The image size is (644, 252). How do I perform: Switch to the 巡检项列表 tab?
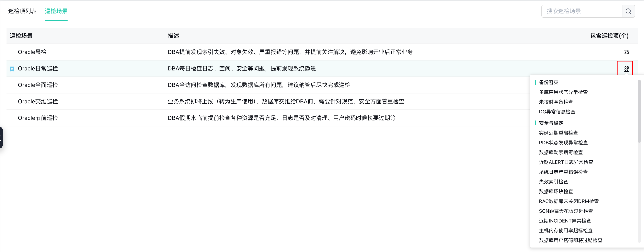(x=22, y=11)
